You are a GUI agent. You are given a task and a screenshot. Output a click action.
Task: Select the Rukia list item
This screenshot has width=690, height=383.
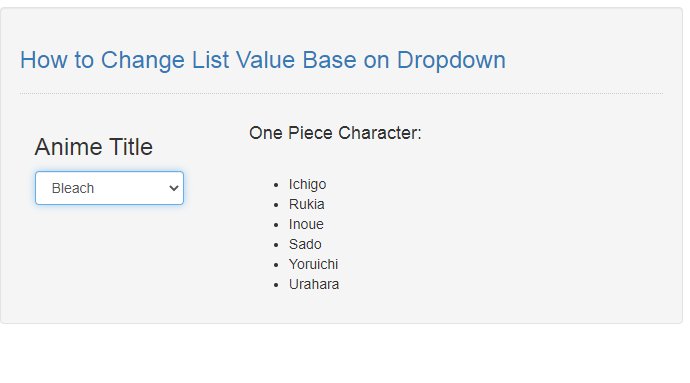tap(306, 204)
